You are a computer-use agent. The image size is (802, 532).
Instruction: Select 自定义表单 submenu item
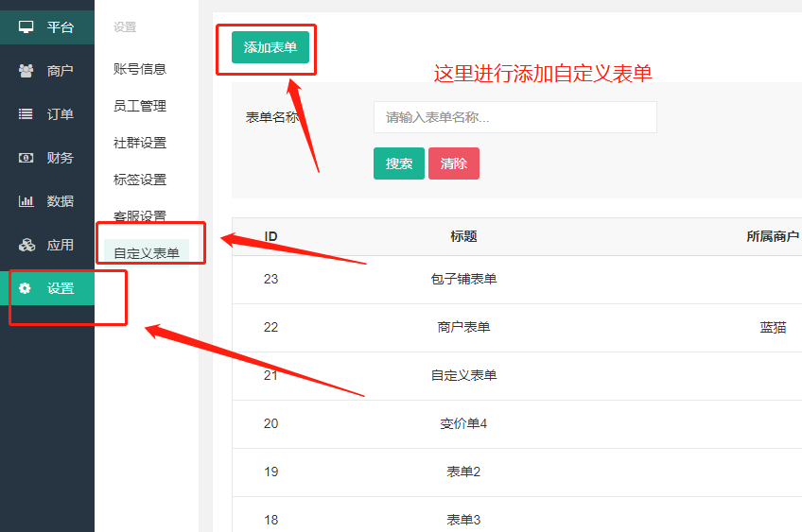coord(147,253)
